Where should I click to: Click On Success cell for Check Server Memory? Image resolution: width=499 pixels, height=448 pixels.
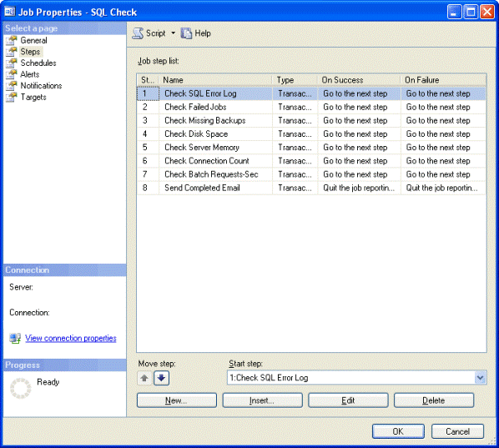tap(359, 148)
